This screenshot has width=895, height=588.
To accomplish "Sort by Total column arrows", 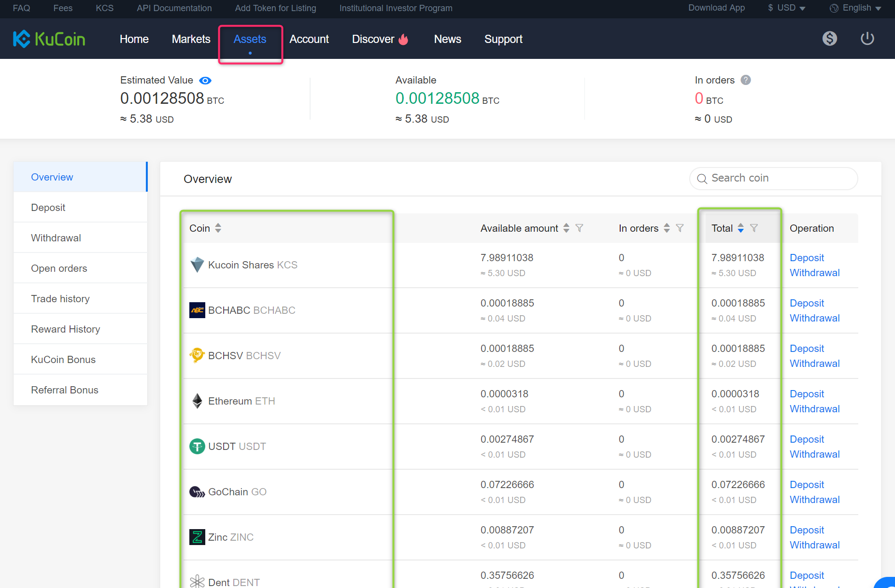I will coord(740,228).
